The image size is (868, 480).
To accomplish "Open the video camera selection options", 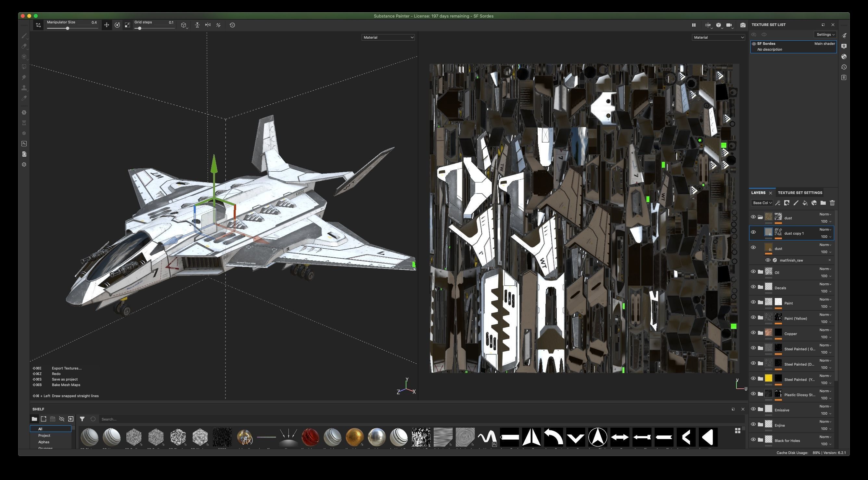I will pos(730,25).
